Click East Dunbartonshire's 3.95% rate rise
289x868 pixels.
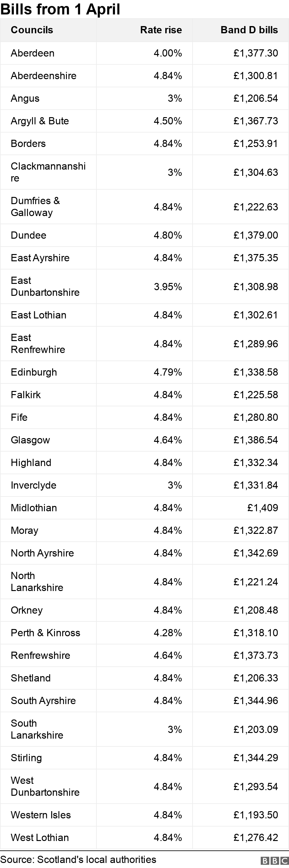(168, 287)
